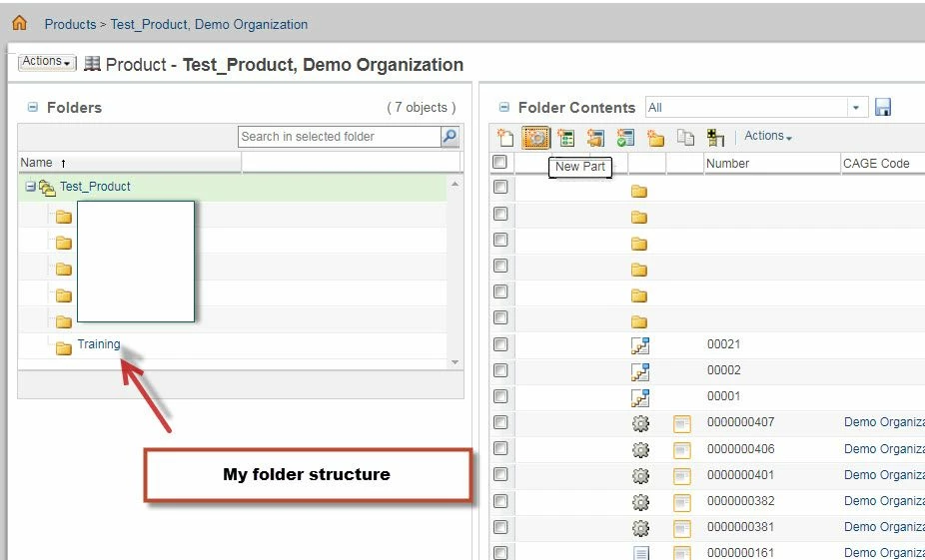
Task: Click the gear part icon for 0000000406
Action: (640, 450)
